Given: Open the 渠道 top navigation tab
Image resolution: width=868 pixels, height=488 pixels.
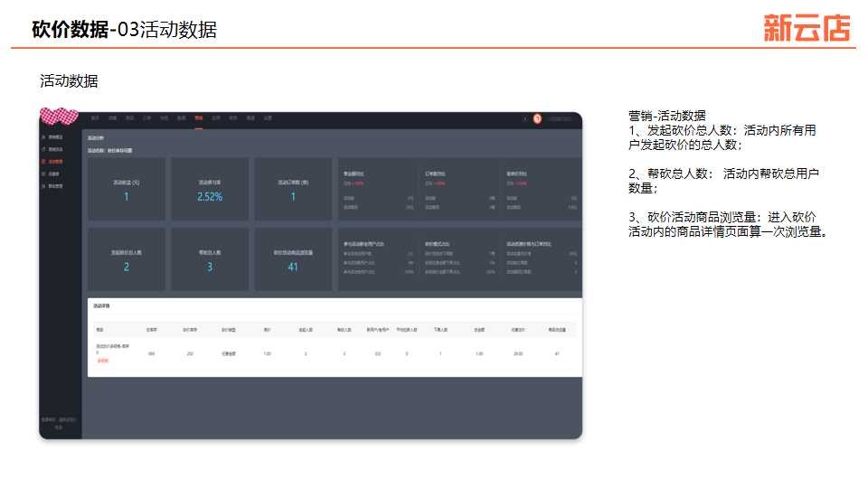Looking at the screenshot, I should tap(250, 117).
